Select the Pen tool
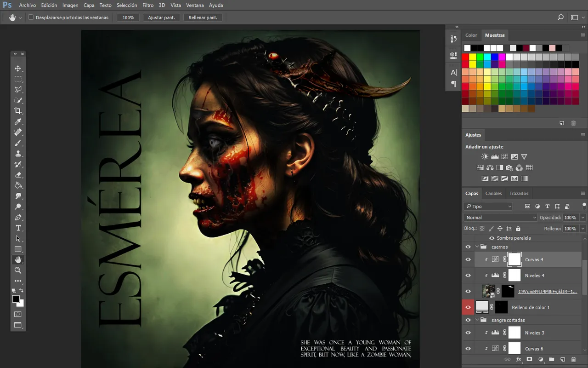The height and width of the screenshot is (368, 588). pos(18,218)
